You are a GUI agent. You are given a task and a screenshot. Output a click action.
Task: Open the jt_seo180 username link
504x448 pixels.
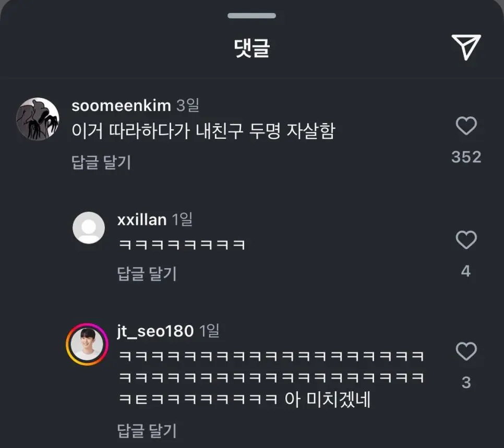155,331
